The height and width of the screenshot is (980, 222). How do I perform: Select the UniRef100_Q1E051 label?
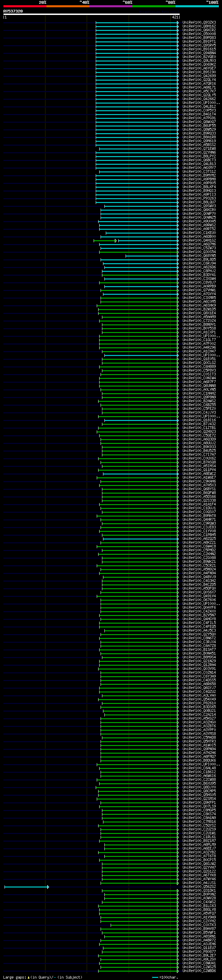point(199,359)
